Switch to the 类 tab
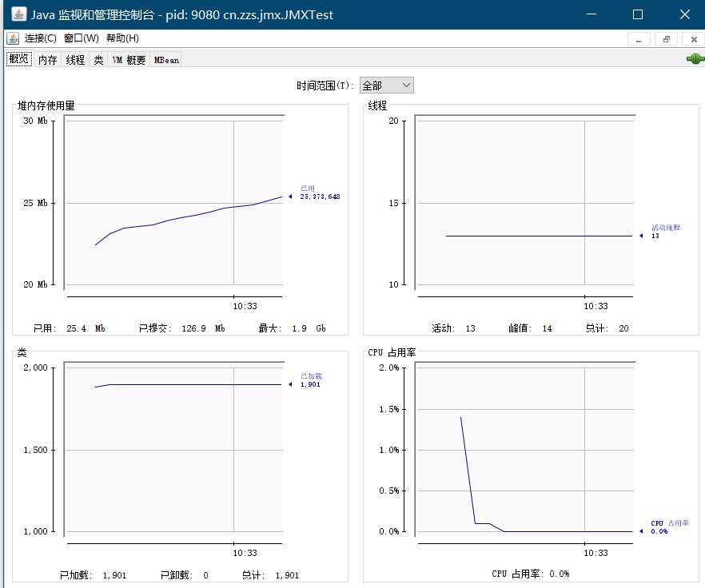 (x=98, y=60)
